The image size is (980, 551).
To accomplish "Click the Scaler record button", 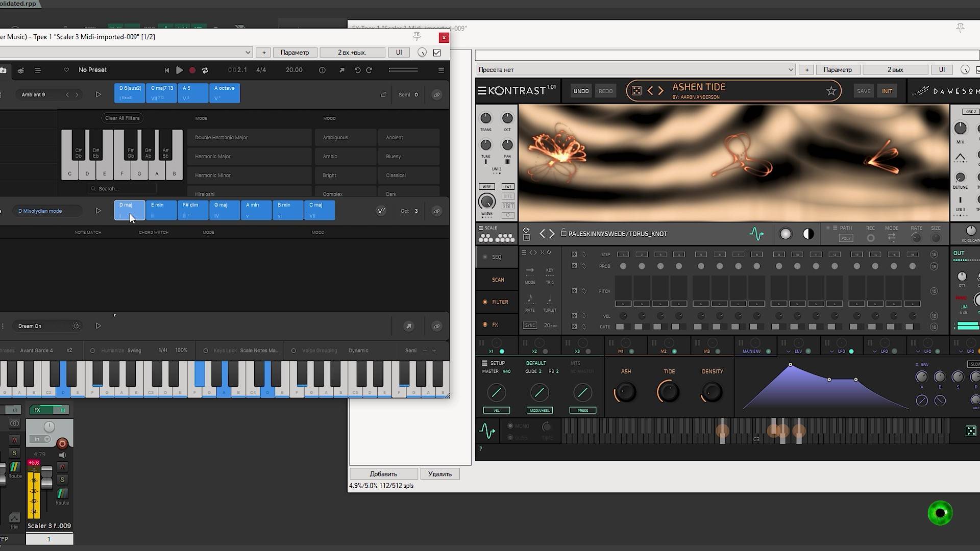I will point(192,70).
